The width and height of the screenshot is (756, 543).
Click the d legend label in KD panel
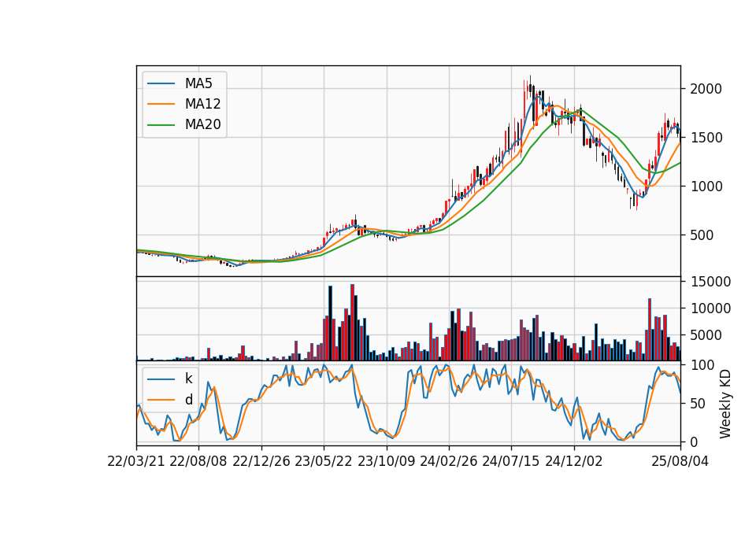[x=188, y=400]
